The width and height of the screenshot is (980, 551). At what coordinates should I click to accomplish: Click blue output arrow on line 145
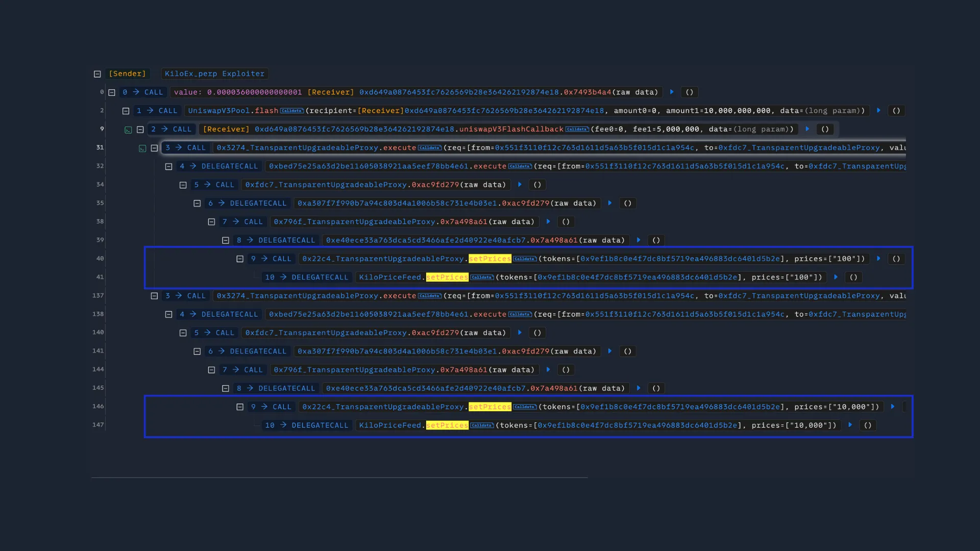point(639,388)
